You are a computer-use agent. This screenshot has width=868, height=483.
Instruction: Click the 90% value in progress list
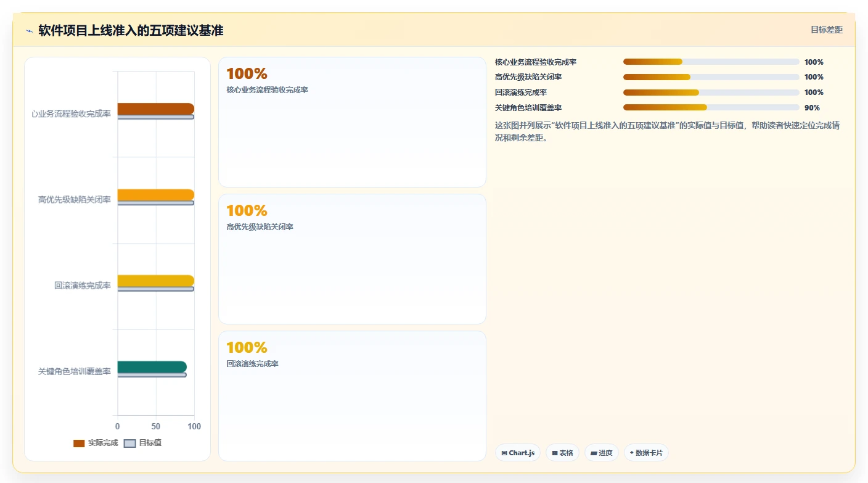(812, 108)
